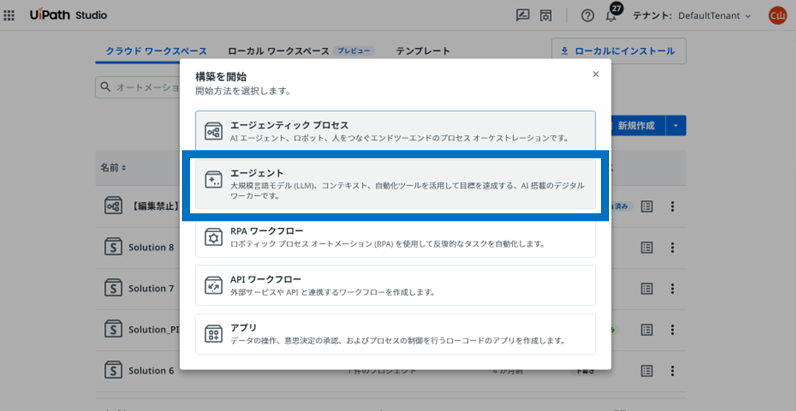Open details icon in 【編集禁止】 row
Viewport: 796px width, 411px height.
[x=646, y=206]
